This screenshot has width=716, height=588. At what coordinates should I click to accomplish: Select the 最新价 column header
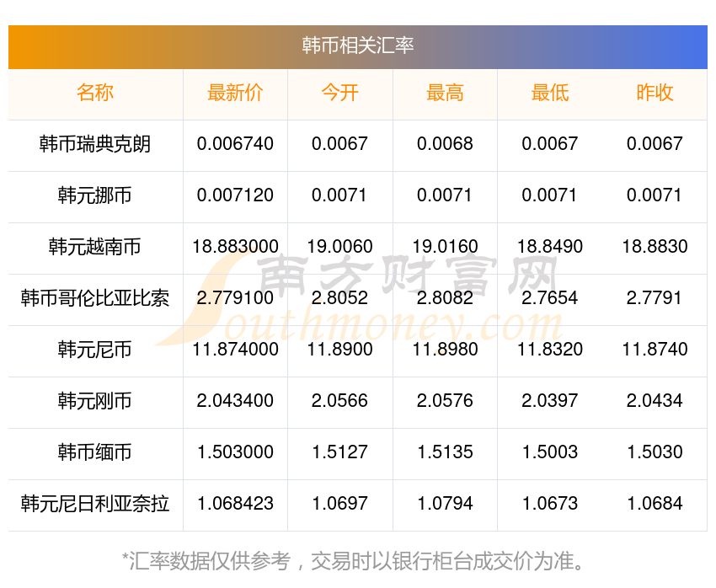(235, 94)
